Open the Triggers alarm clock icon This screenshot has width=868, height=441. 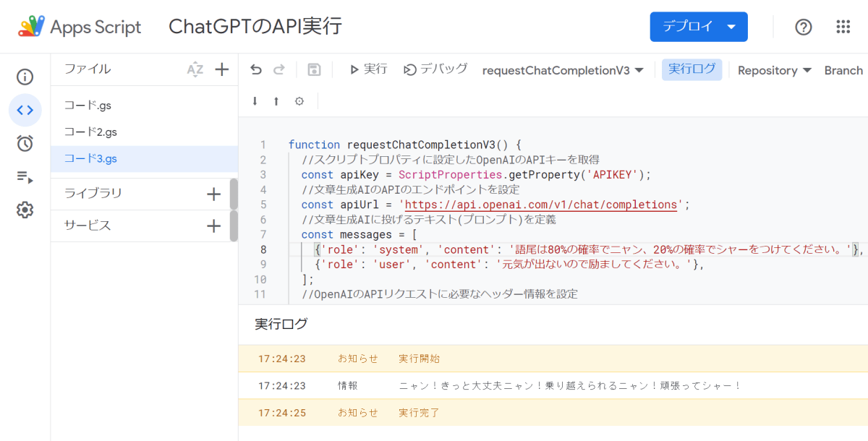[25, 143]
